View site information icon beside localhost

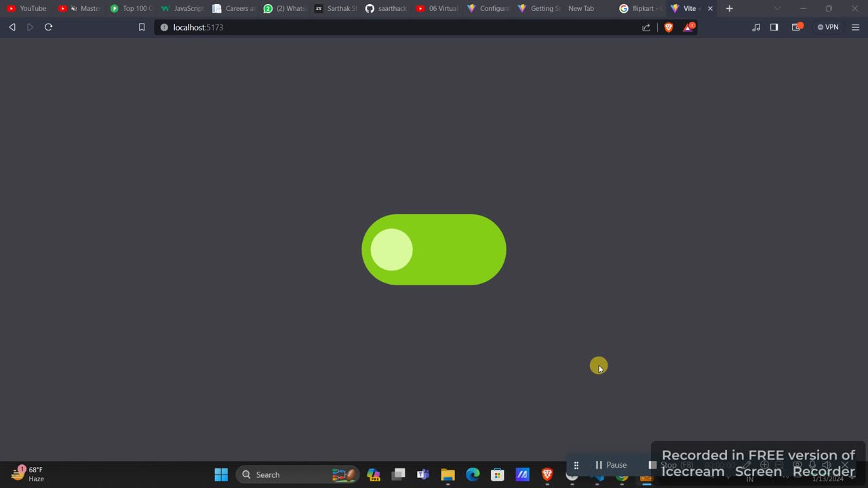click(x=164, y=27)
